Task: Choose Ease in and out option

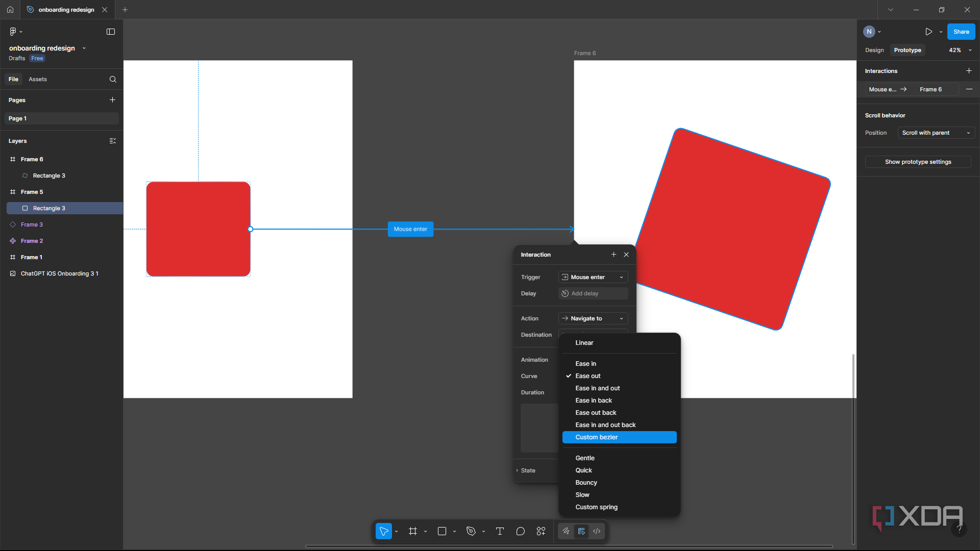Action: point(619,388)
